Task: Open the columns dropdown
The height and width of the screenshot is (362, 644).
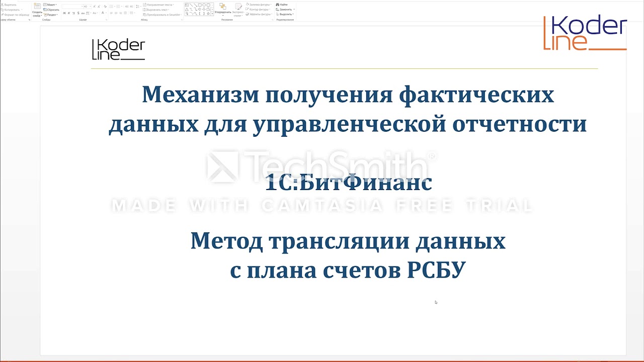Action: pyautogui.click(x=132, y=13)
